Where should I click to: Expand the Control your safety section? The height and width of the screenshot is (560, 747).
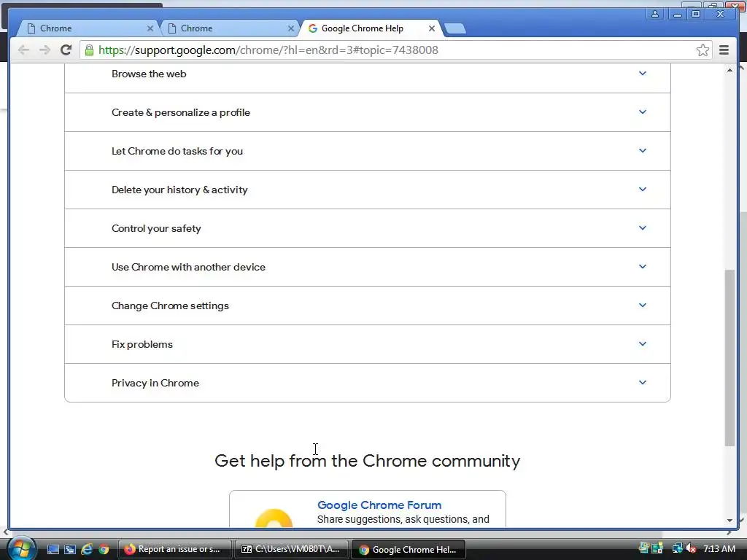click(x=368, y=228)
